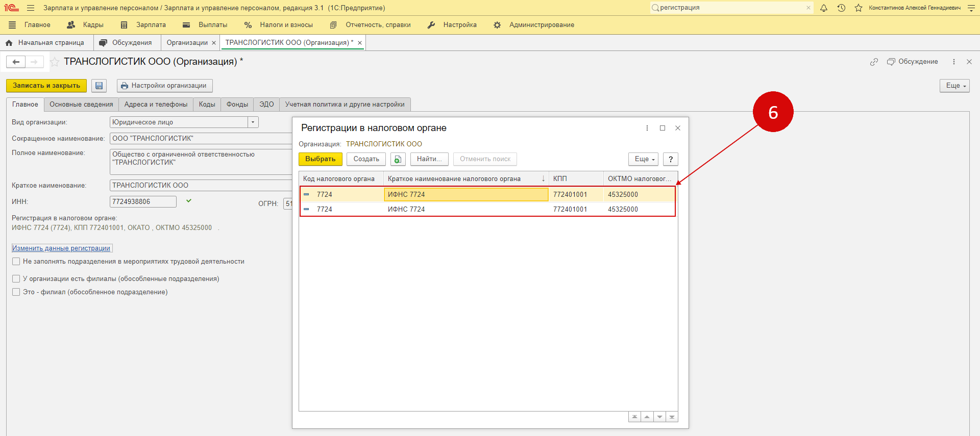980x436 pixels.
Task: Open the Настройка menu
Action: 452,25
